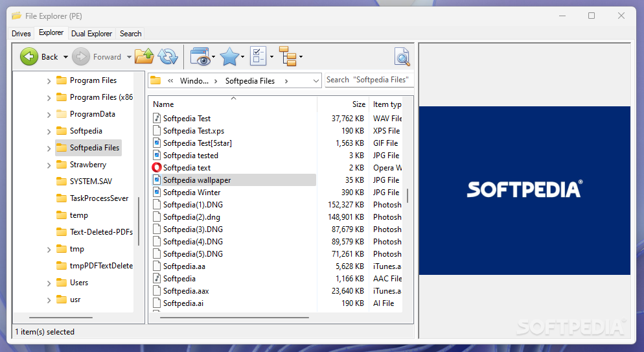Viewport: 644px width, 352px height.
Task: Click the music icon of Softpedia AAC file
Action: point(157,279)
